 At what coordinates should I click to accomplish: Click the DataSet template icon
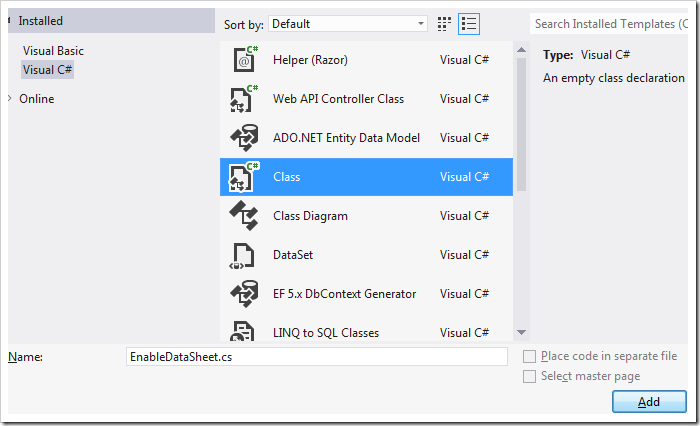click(x=242, y=255)
